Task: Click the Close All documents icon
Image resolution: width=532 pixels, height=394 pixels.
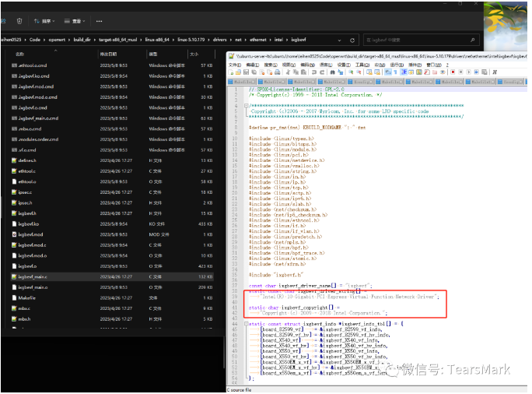Action: click(x=269, y=72)
